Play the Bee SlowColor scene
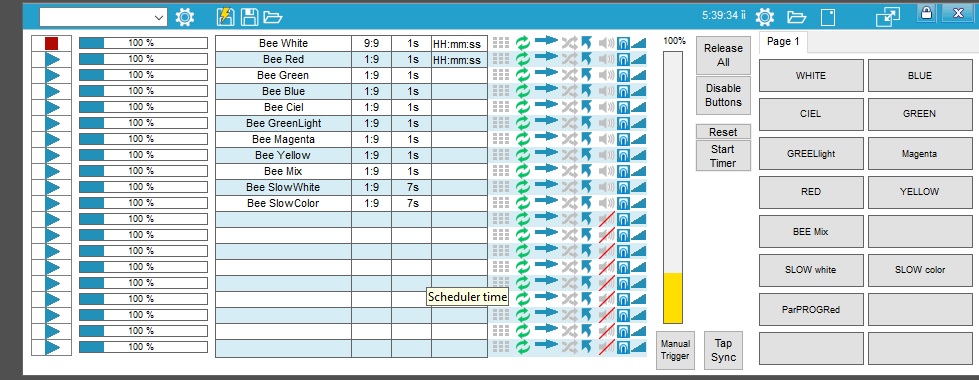979x380 pixels. point(52,203)
